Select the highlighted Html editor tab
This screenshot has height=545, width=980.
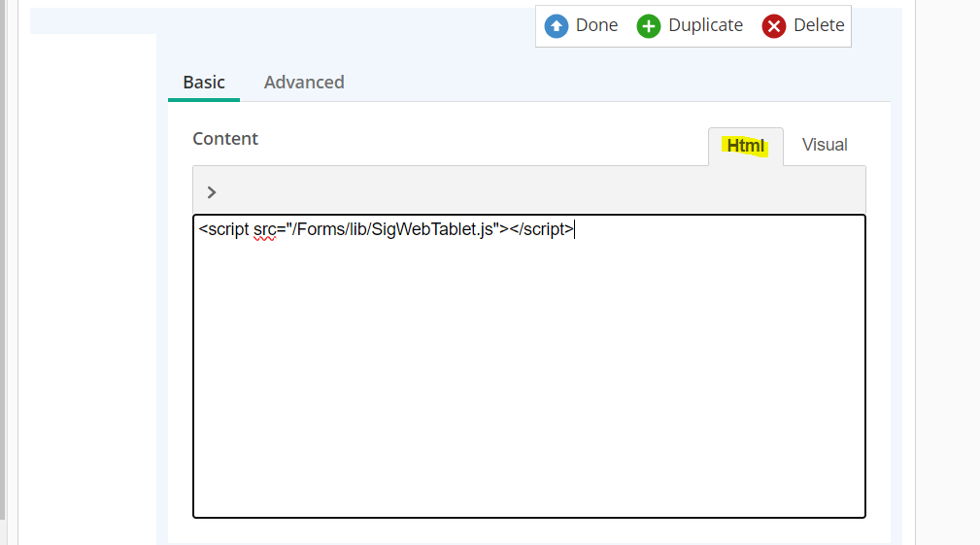point(746,146)
